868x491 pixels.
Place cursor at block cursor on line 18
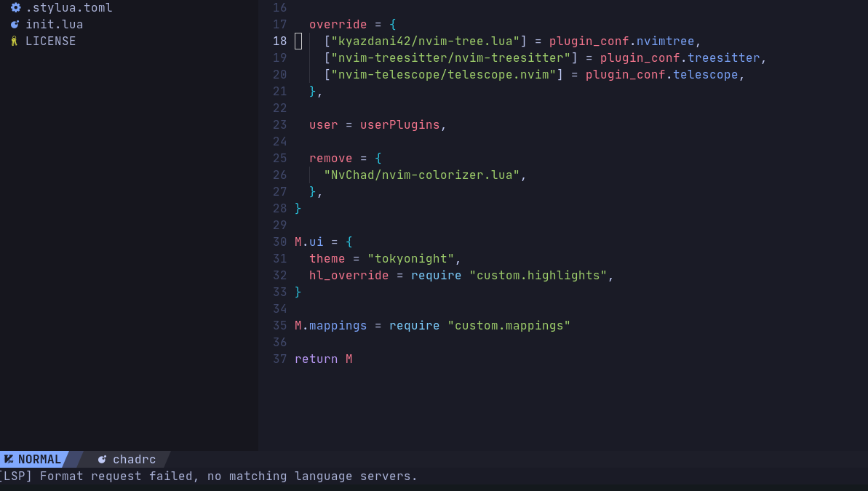click(x=298, y=41)
